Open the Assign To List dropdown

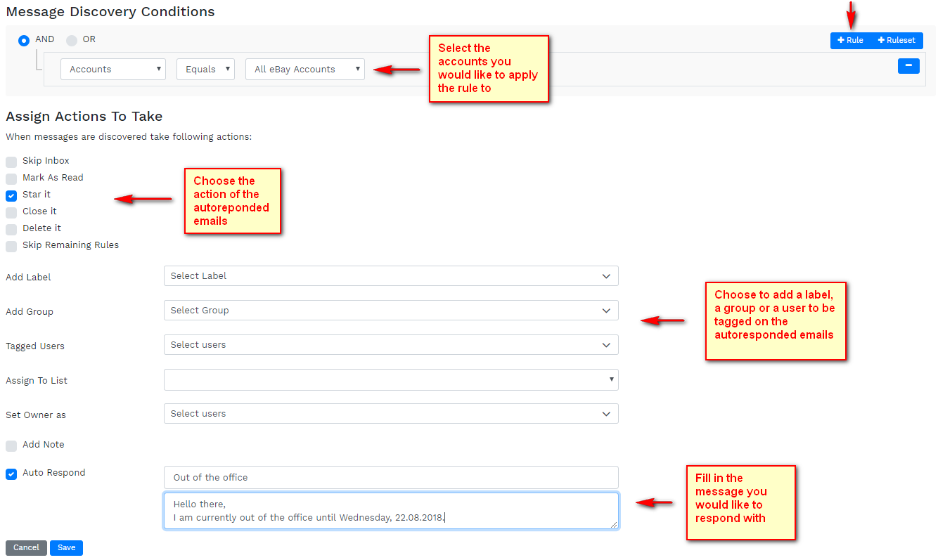391,379
